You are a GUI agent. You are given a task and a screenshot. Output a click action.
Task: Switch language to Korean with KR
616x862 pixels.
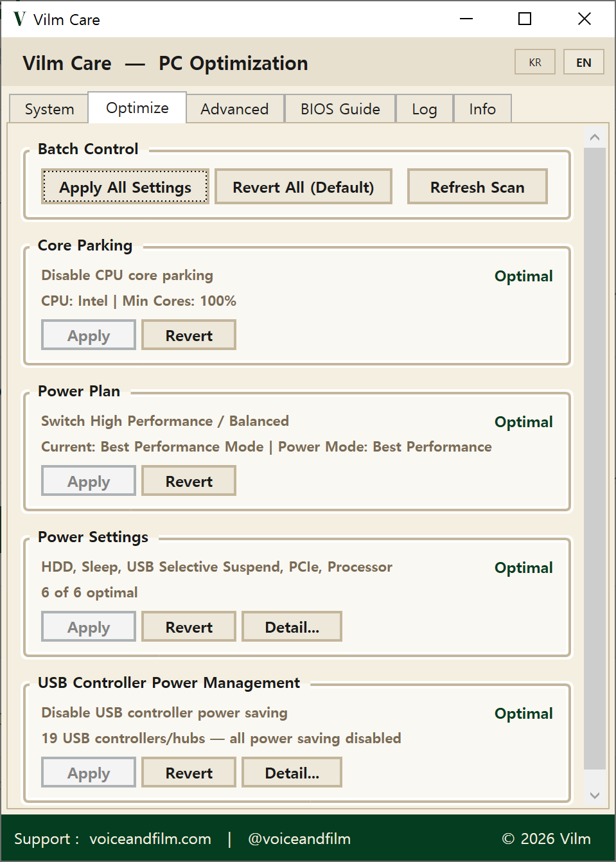point(534,62)
